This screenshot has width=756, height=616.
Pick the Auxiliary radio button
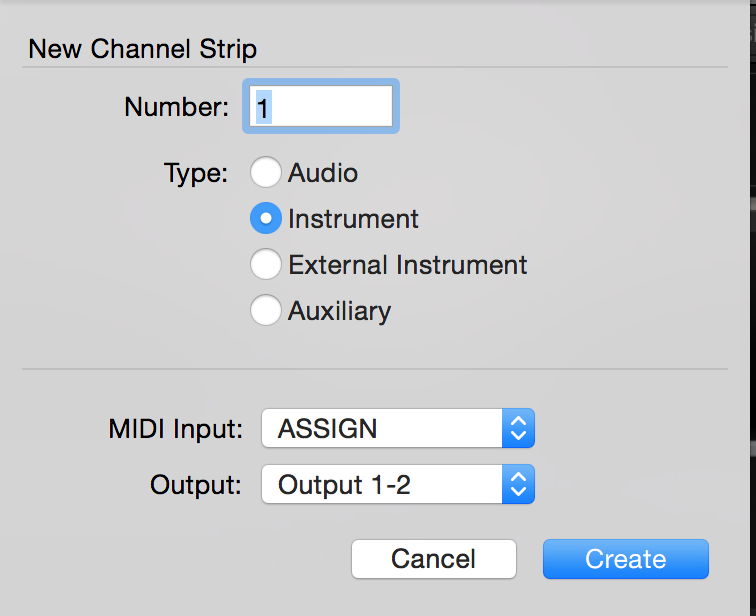[x=266, y=311]
